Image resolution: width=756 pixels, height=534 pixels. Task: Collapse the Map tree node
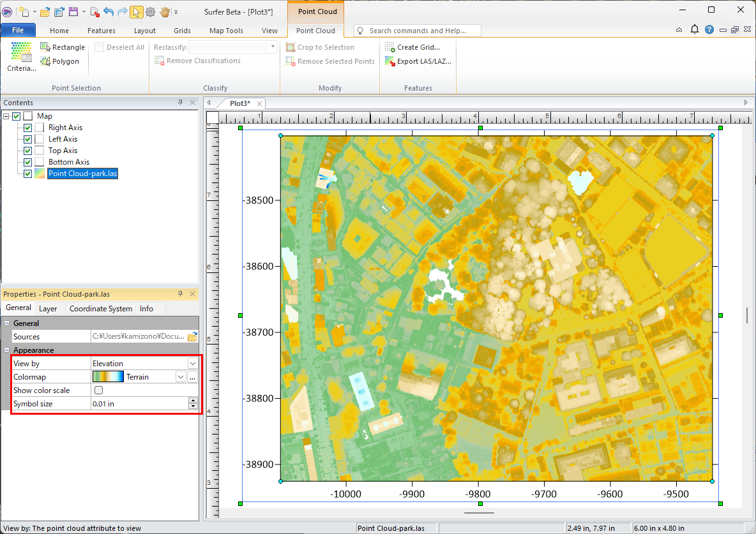tap(6, 116)
